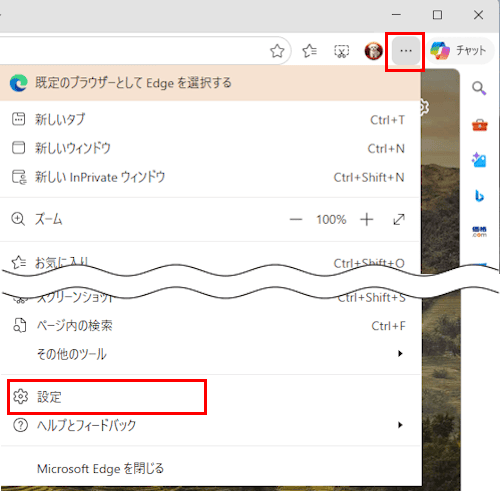
Task: Close the Edge window
Action: click(x=478, y=15)
